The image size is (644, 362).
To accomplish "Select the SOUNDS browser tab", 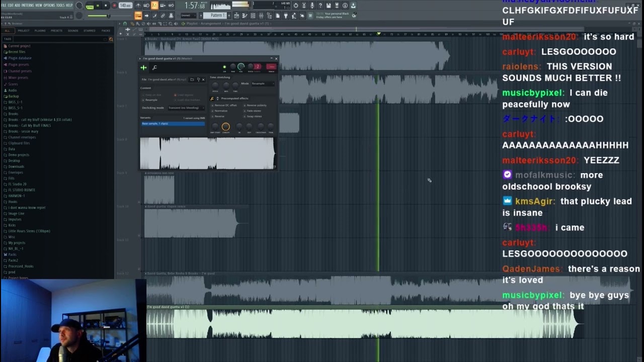I will tap(73, 30).
